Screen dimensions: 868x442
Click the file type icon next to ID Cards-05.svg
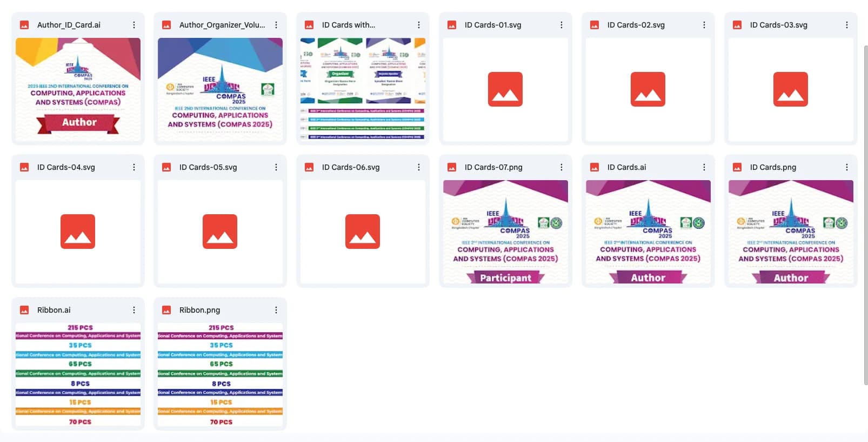pyautogui.click(x=166, y=167)
